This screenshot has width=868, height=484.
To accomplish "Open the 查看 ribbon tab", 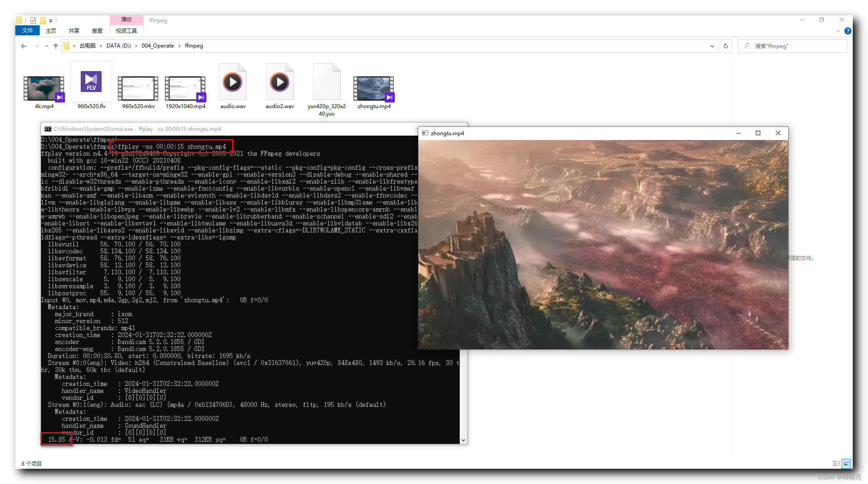I will click(x=97, y=31).
